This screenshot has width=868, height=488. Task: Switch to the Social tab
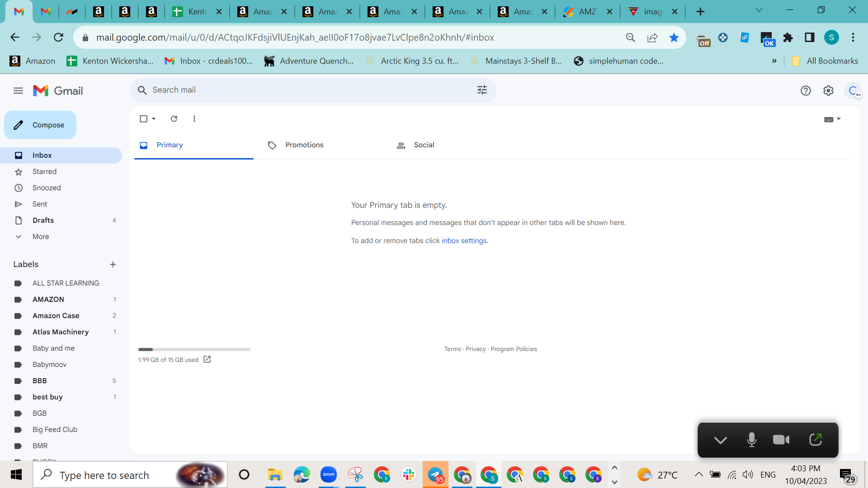[450, 145]
